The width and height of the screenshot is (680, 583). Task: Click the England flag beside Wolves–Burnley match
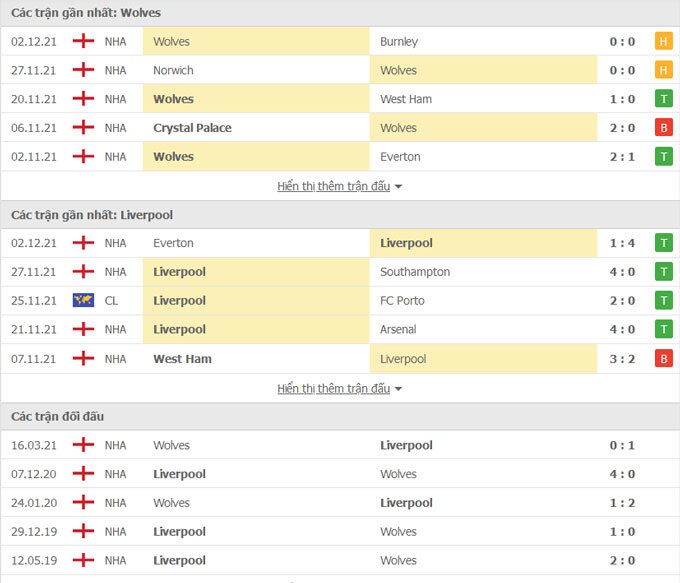[x=84, y=42]
